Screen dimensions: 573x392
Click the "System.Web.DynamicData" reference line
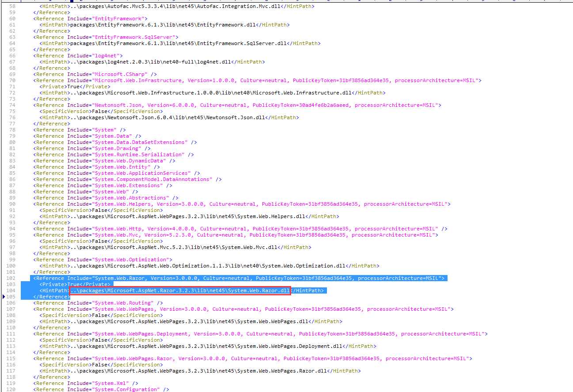(104, 161)
